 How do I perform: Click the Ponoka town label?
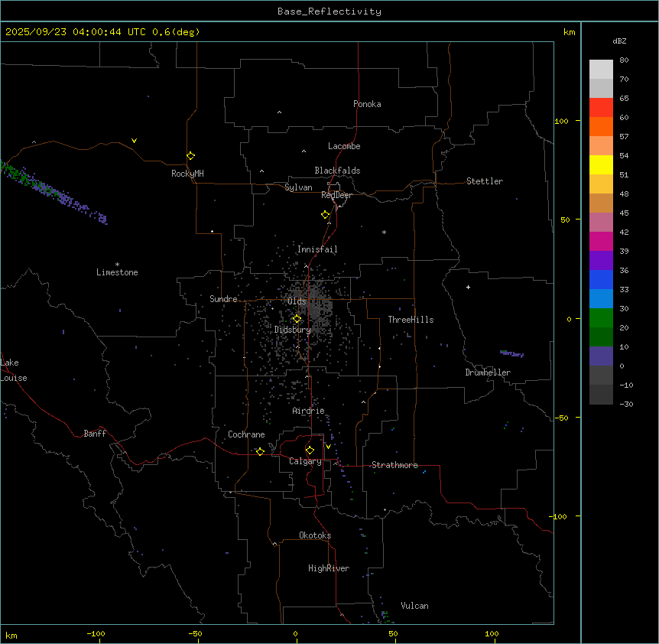(x=367, y=104)
